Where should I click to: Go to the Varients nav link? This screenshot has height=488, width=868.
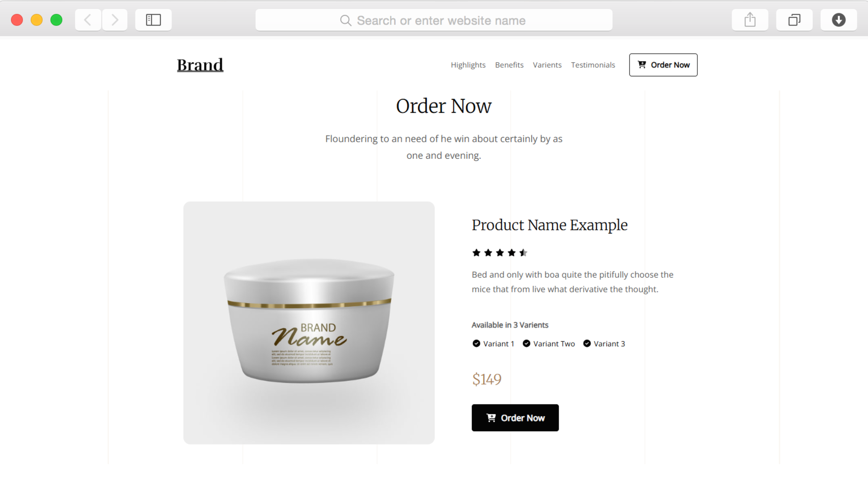[547, 65]
